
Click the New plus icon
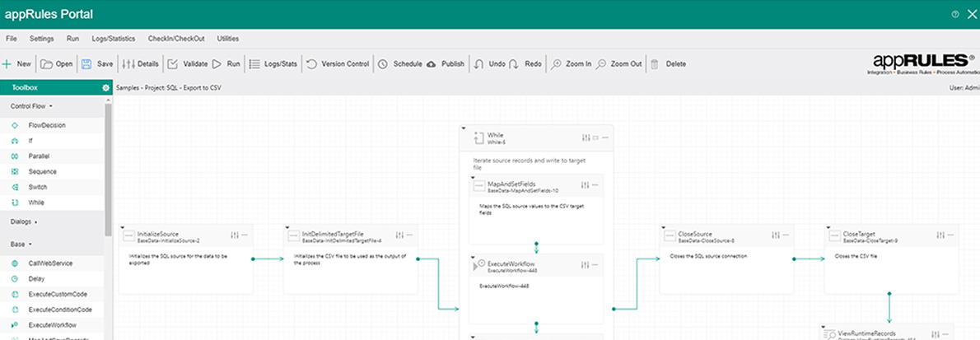click(x=7, y=63)
